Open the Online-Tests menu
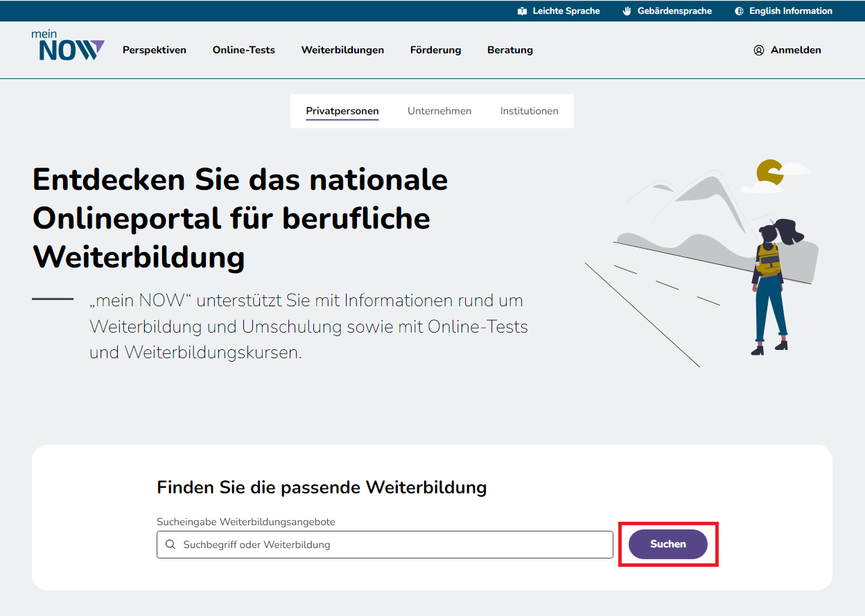The width and height of the screenshot is (865, 616). coord(244,50)
